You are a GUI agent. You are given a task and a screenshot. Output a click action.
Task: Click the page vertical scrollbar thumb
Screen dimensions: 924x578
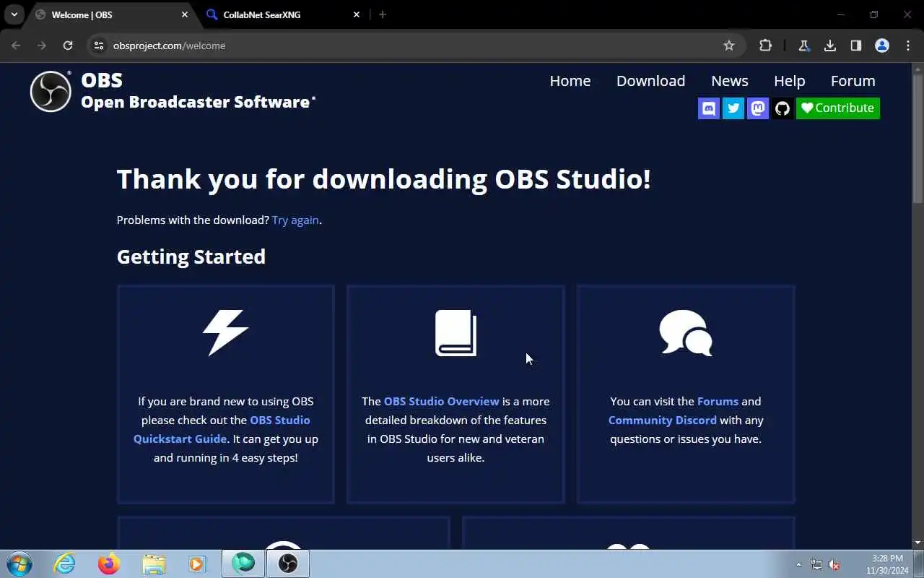918,139
